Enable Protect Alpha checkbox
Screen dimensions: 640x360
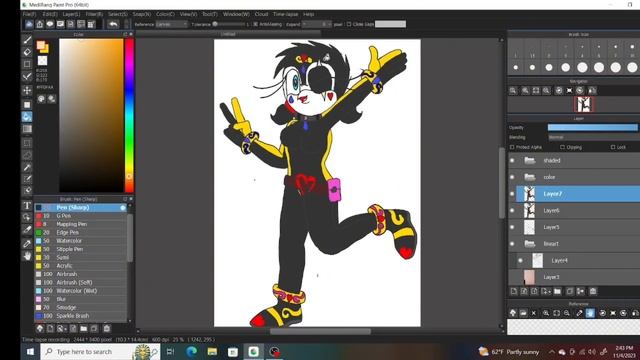(512, 147)
